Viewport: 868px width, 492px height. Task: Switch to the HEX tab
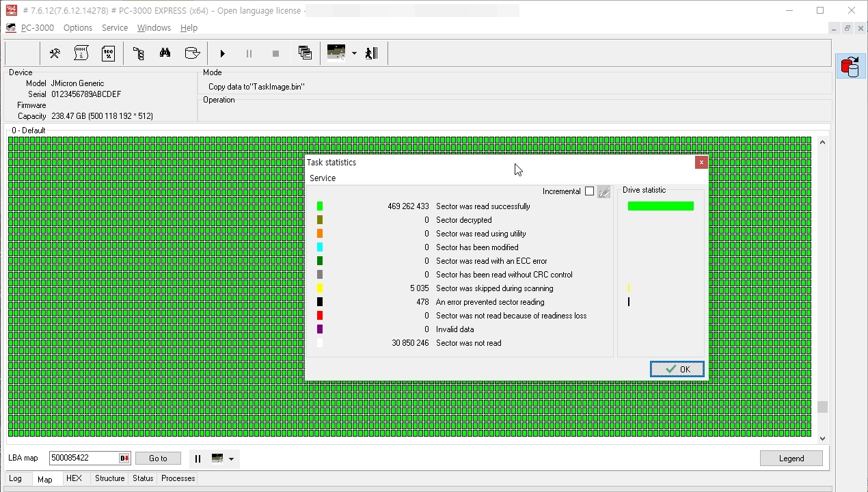click(74, 478)
